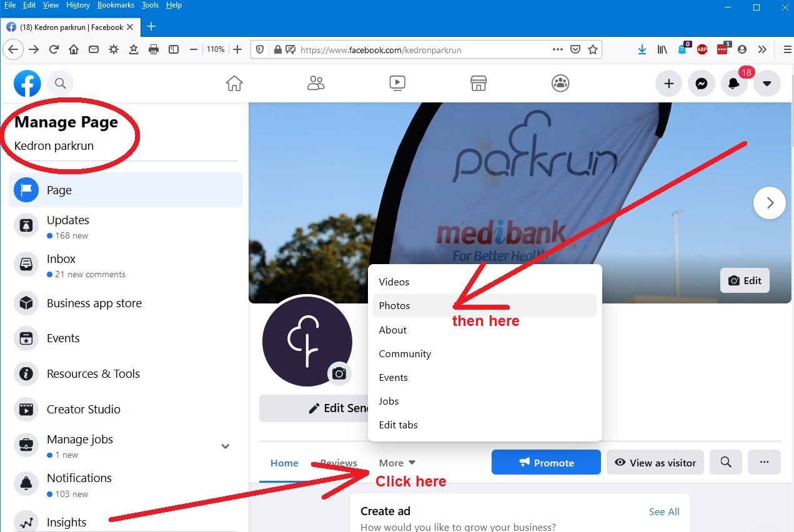Open the Groups icon in top navigation

point(560,83)
